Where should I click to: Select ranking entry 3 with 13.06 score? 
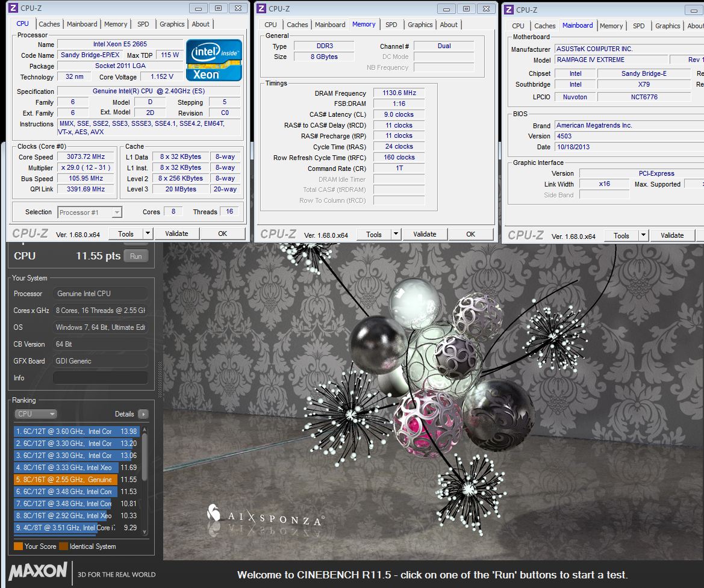click(76, 456)
